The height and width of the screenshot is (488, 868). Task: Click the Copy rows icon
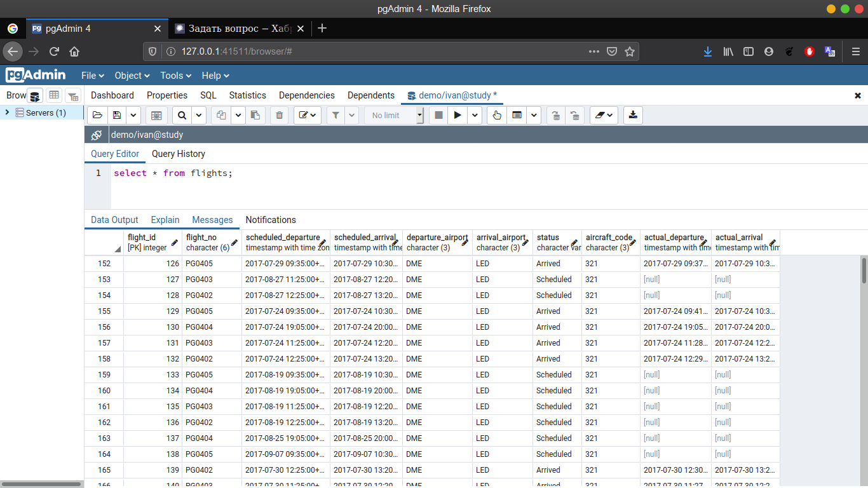click(x=221, y=115)
